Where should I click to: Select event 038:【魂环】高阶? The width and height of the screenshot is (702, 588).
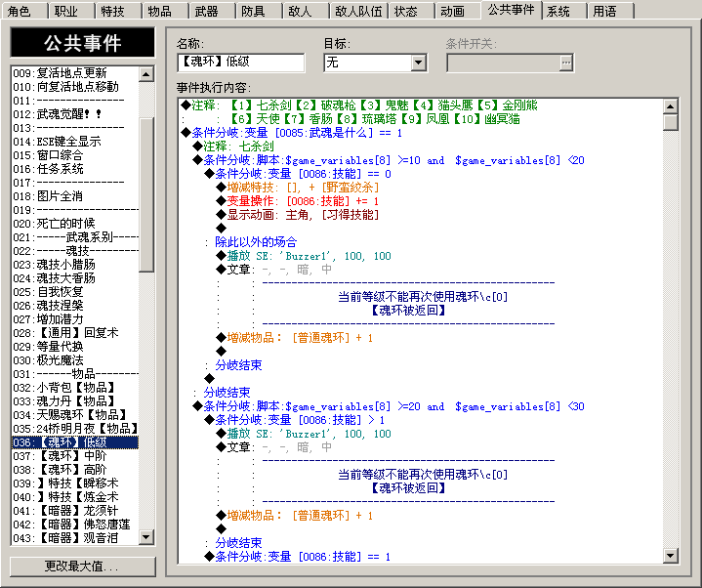point(75,470)
